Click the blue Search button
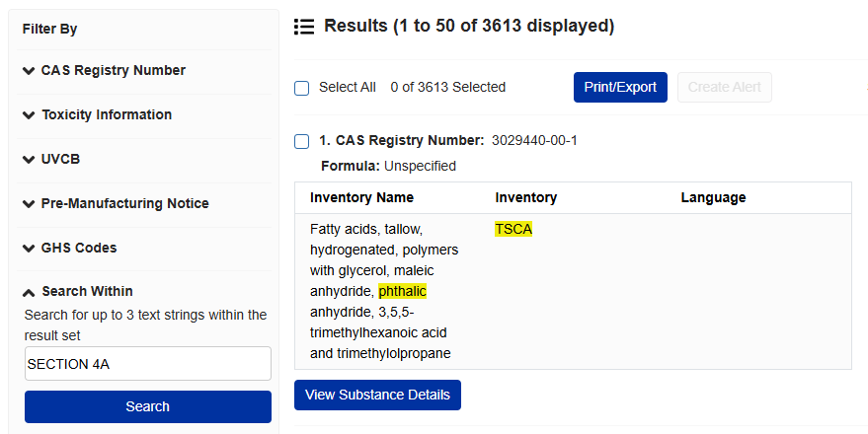 tap(148, 407)
